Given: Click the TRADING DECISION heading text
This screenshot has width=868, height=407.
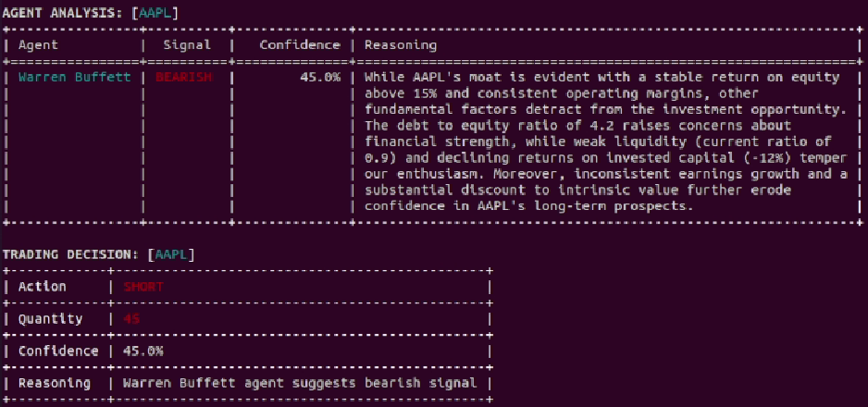Looking at the screenshot, I should click(71, 253).
